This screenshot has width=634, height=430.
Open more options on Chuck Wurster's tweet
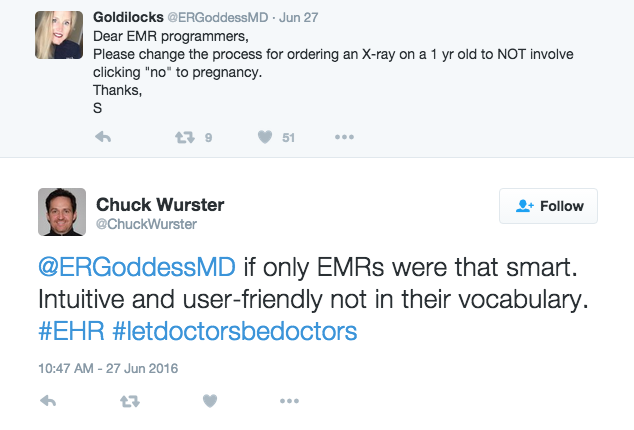tap(289, 401)
